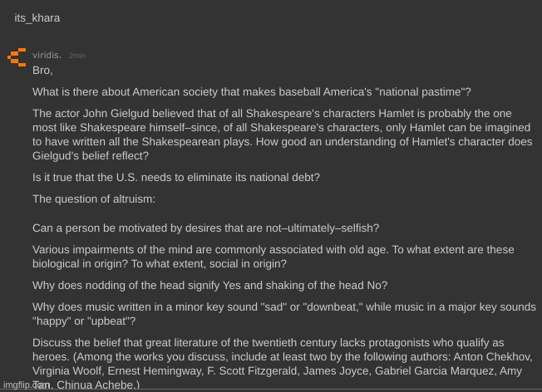This screenshot has height=392, width=542.
Task: Click the name Virginia Woolf
Action: coord(67,371)
